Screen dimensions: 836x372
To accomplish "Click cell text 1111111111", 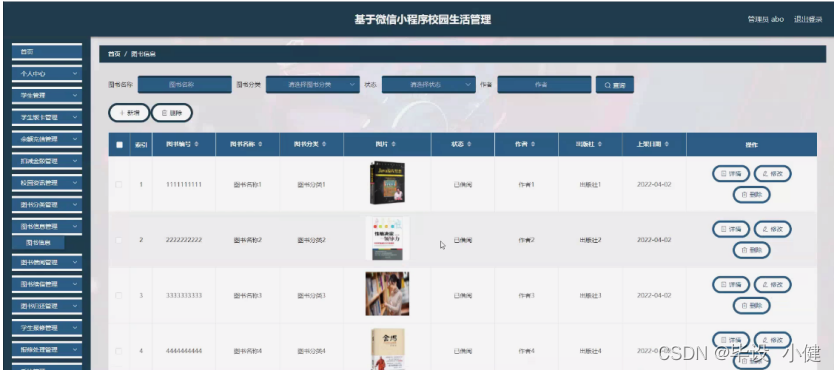I will point(184,184).
